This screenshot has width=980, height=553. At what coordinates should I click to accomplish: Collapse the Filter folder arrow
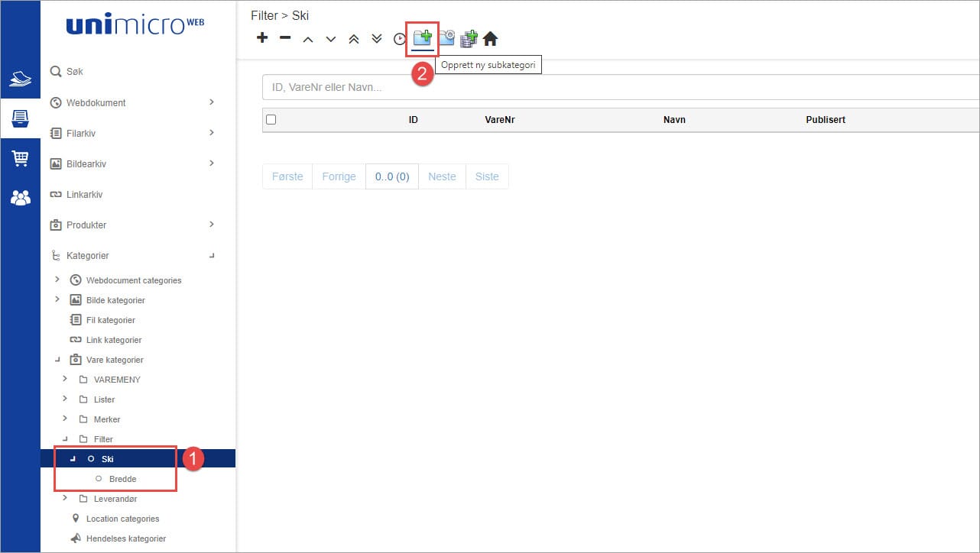pos(65,438)
